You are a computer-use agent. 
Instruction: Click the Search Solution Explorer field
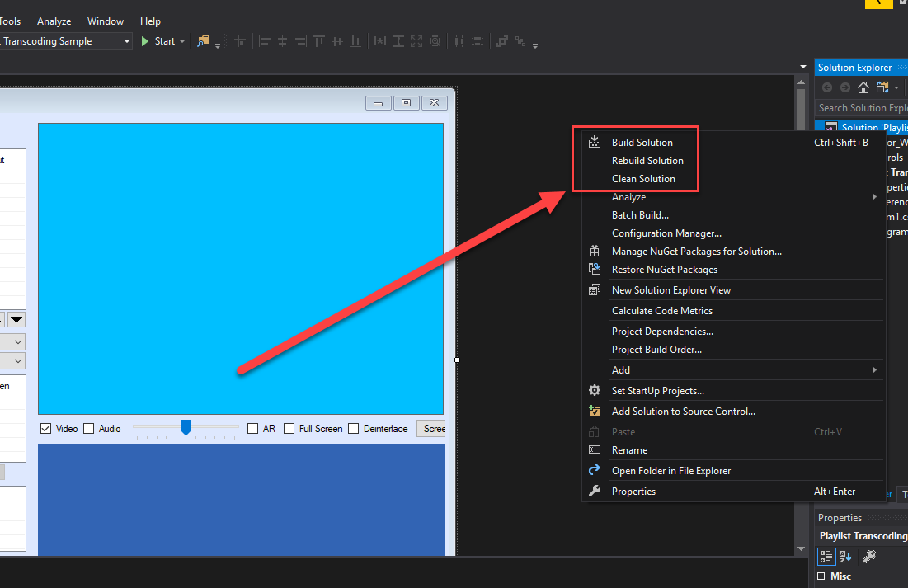click(861, 108)
